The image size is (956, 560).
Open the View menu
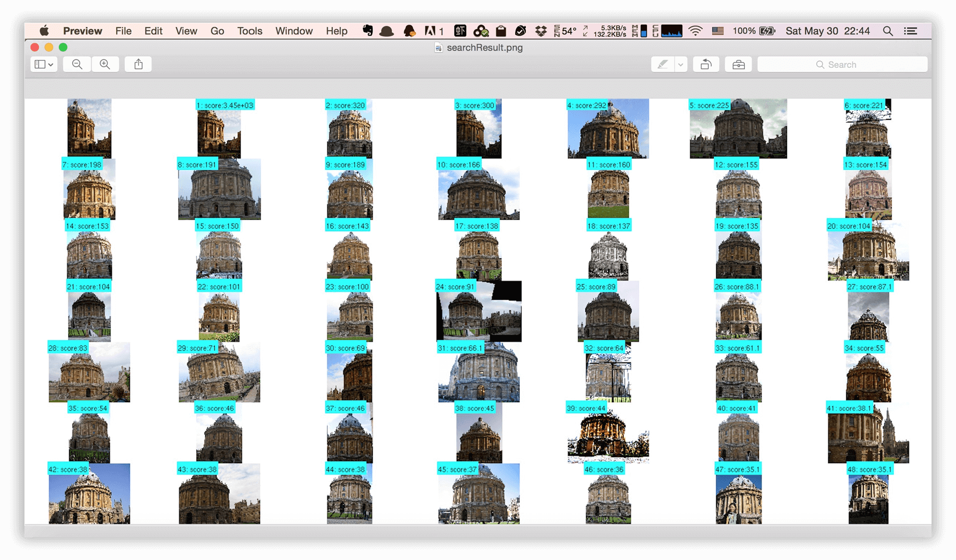(x=186, y=31)
